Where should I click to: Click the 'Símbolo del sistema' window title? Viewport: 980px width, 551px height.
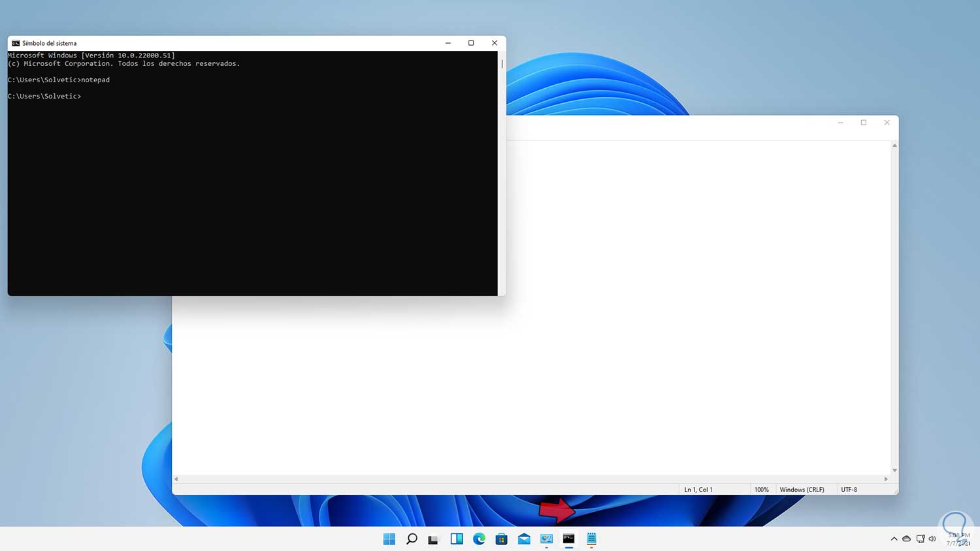pos(50,43)
